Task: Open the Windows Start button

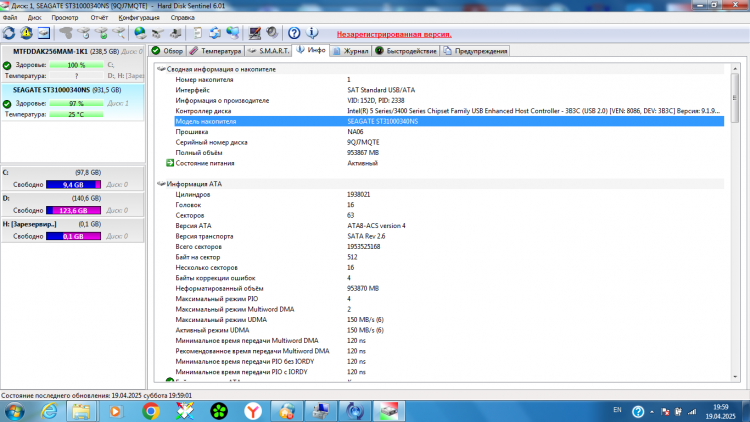Action: pyautogui.click(x=13, y=411)
